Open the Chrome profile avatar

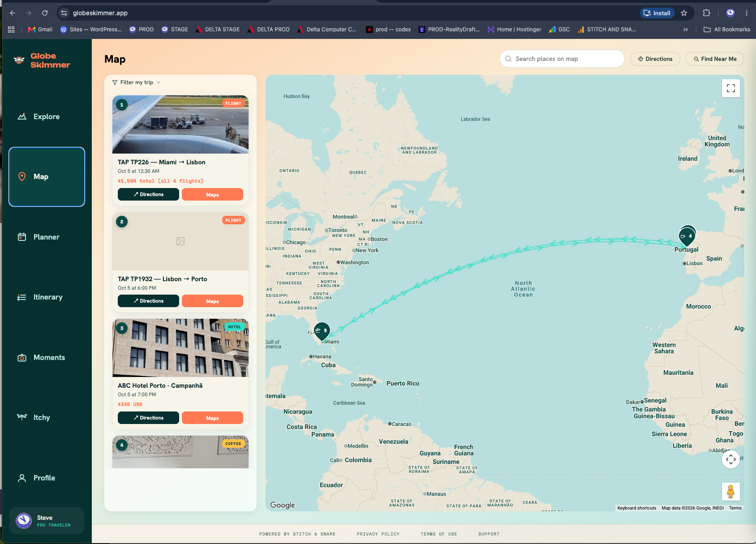point(730,13)
